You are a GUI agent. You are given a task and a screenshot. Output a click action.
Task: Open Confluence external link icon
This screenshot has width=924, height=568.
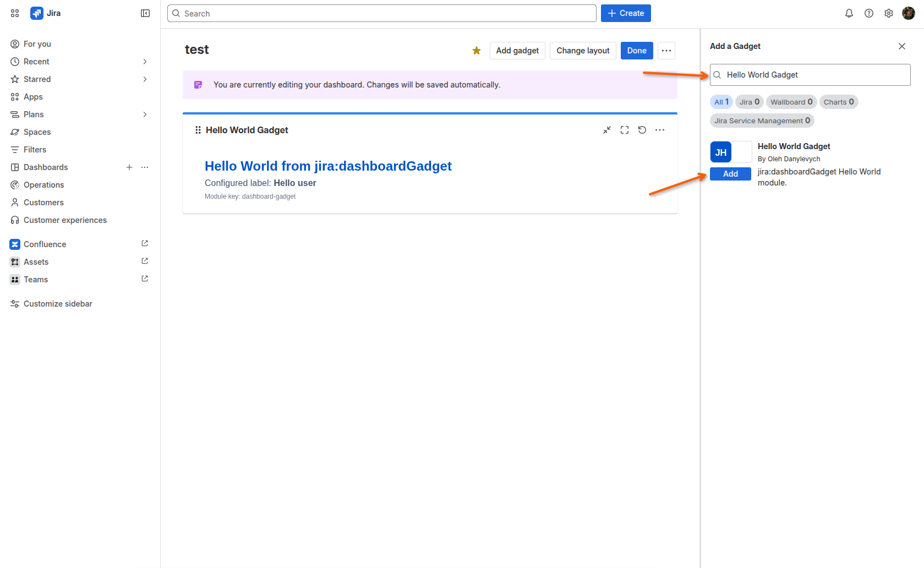pos(145,243)
